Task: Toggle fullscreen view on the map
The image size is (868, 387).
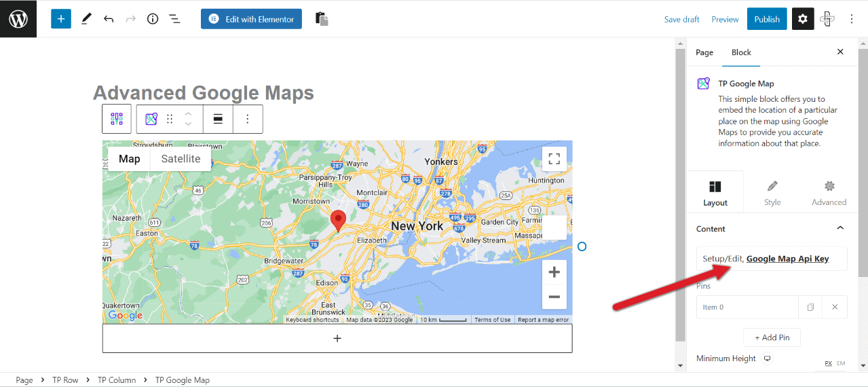Action: (554, 159)
